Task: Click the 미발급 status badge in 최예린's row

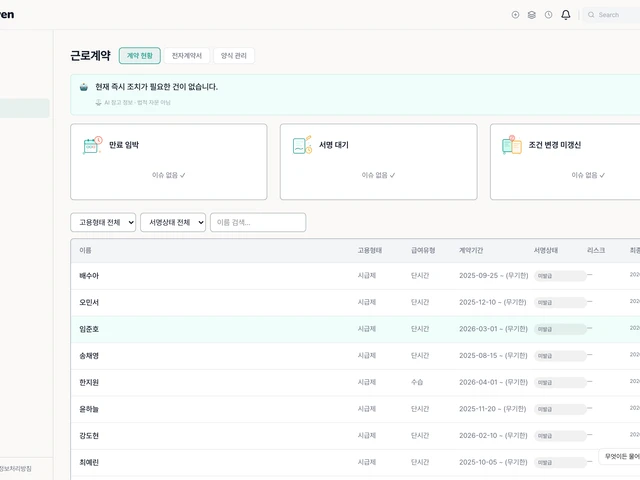Action: click(560, 462)
